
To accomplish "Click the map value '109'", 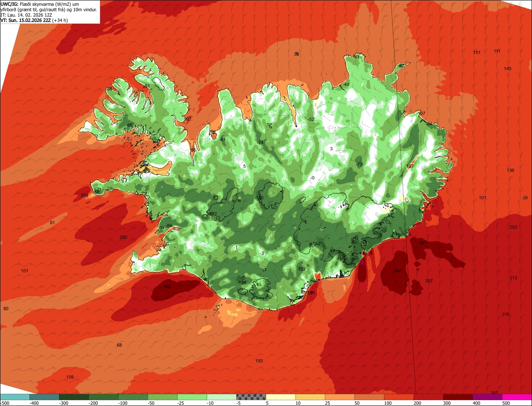I will point(70,377).
